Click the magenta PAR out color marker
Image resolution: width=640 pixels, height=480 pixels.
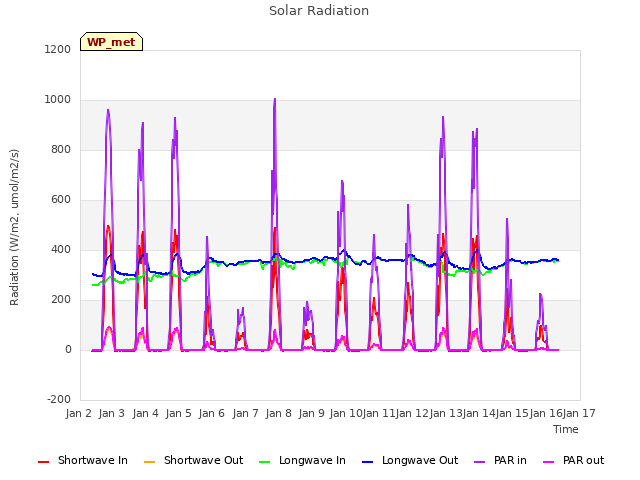click(x=549, y=462)
